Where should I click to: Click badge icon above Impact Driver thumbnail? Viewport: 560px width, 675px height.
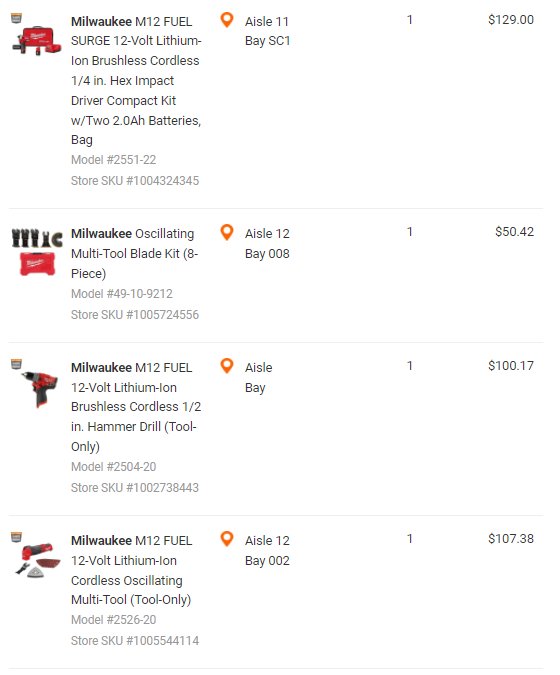pyautogui.click(x=16, y=18)
